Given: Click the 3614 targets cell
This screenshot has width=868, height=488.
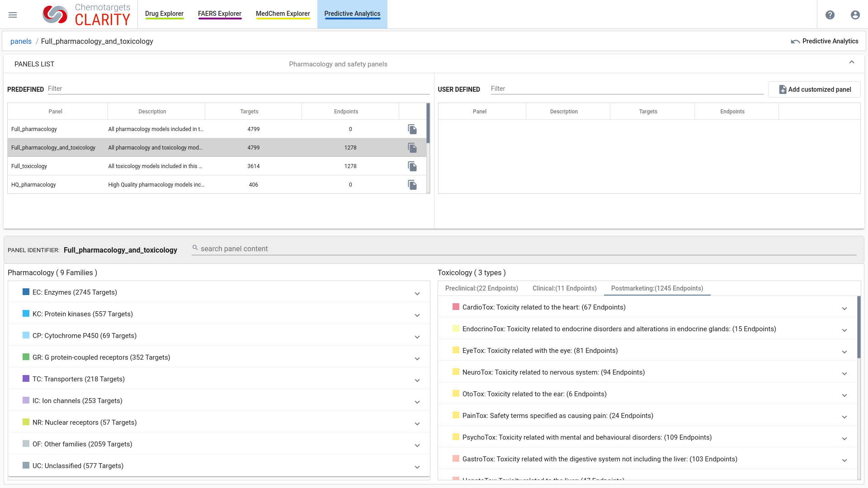Looking at the screenshot, I should (x=254, y=166).
